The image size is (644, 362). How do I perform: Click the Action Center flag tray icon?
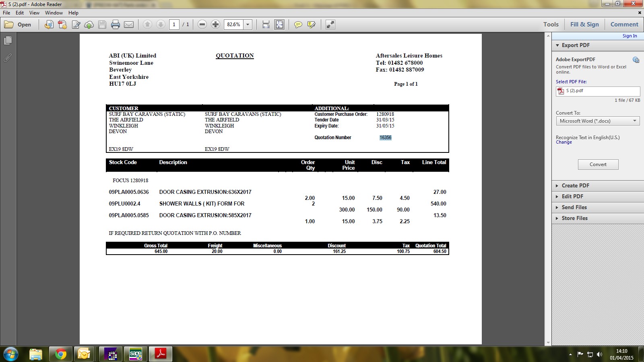click(580, 354)
